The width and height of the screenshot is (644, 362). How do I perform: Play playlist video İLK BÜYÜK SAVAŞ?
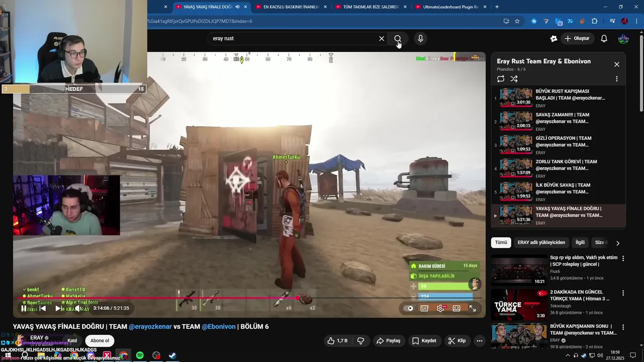[x=558, y=192]
